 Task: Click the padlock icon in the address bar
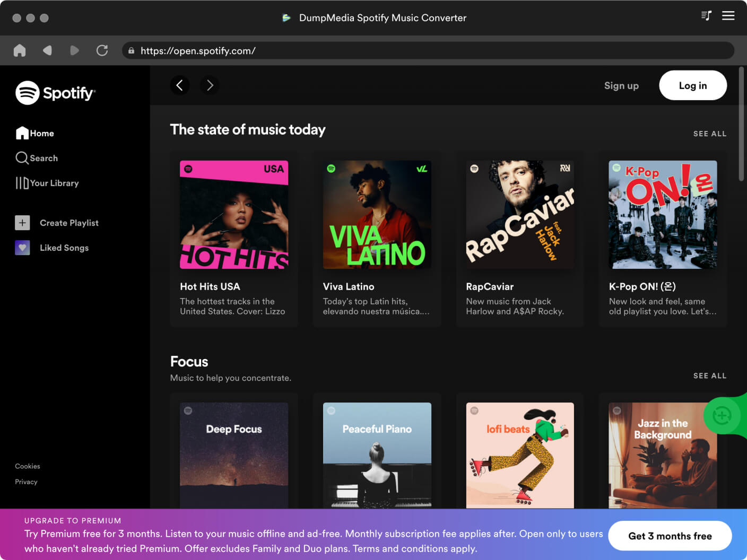click(132, 50)
